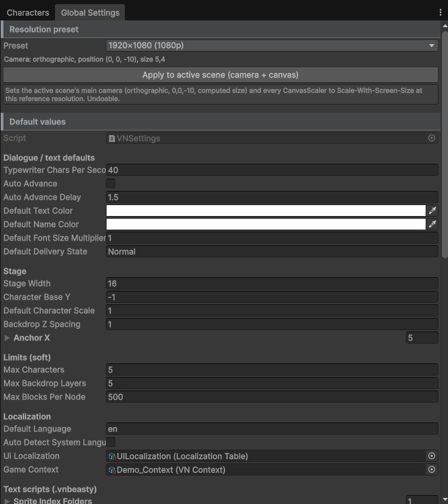Screen dimensions: 448x504
Task: Open object picker for Game Context
Action: click(x=431, y=469)
